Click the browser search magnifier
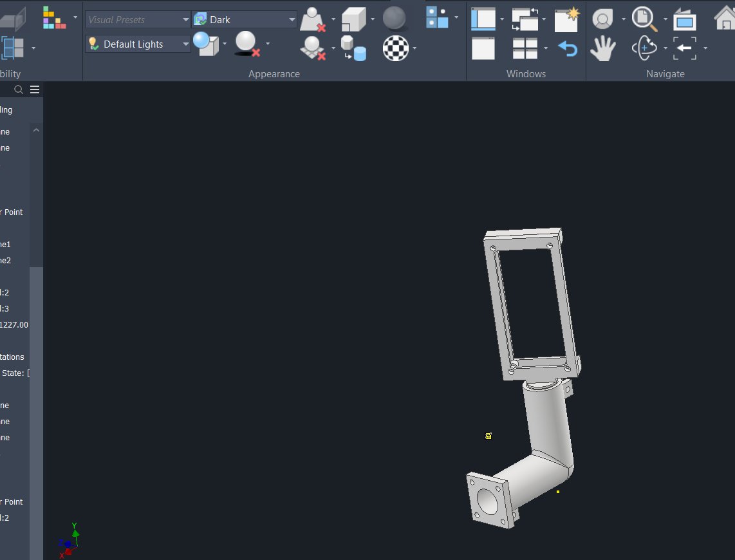This screenshot has height=560, width=735. pos(19,89)
